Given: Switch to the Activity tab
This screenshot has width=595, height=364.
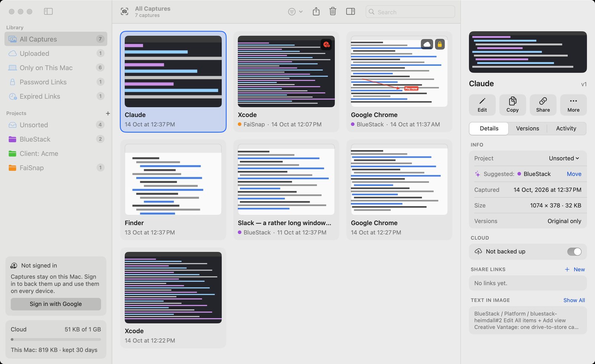Looking at the screenshot, I should (566, 129).
